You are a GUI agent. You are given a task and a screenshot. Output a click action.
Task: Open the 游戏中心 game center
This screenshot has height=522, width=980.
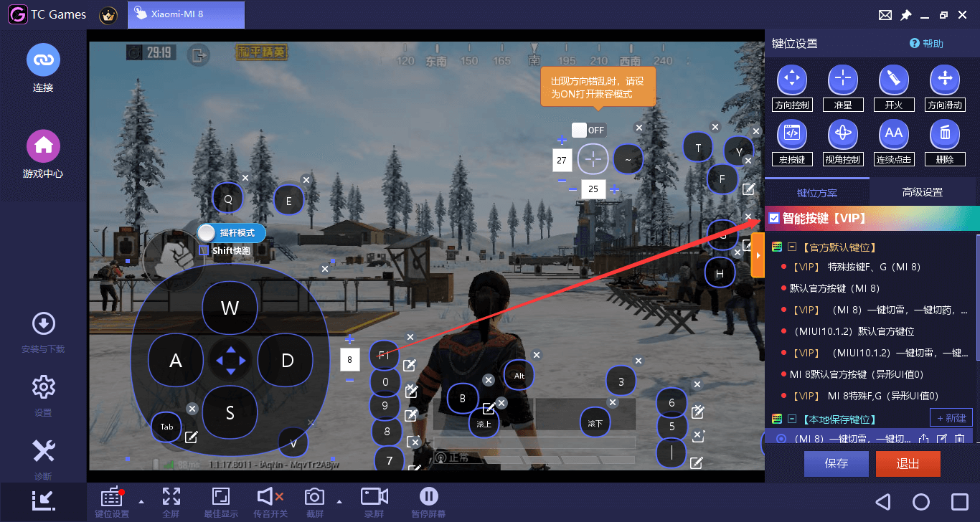click(43, 154)
